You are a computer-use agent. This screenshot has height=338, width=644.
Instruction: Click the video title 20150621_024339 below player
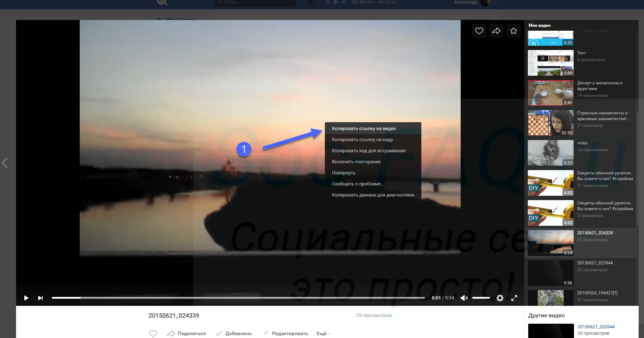pyautogui.click(x=174, y=315)
